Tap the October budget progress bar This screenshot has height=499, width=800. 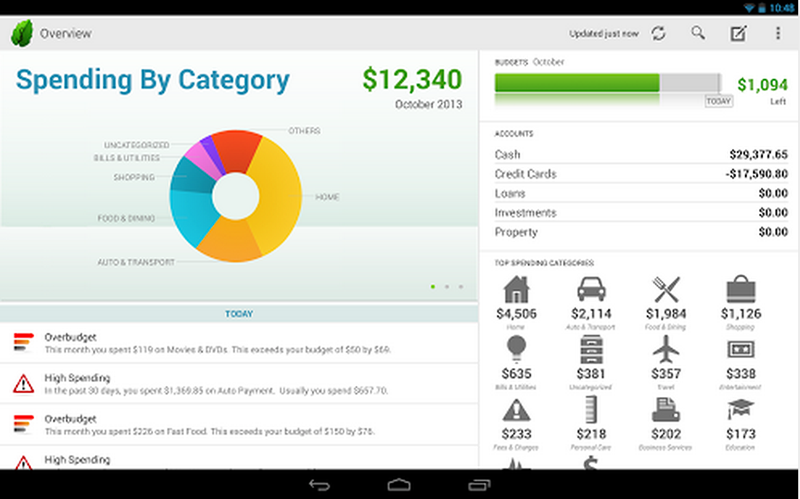point(608,83)
